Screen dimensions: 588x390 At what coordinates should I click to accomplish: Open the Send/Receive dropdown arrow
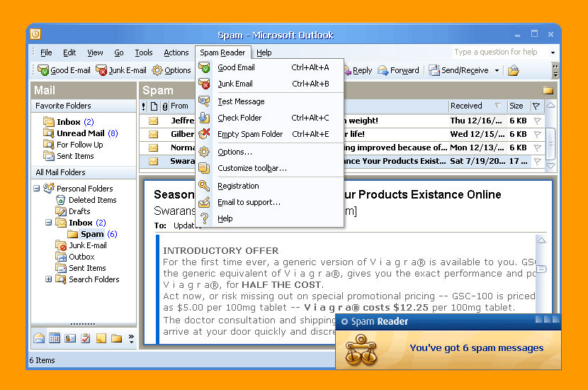497,70
